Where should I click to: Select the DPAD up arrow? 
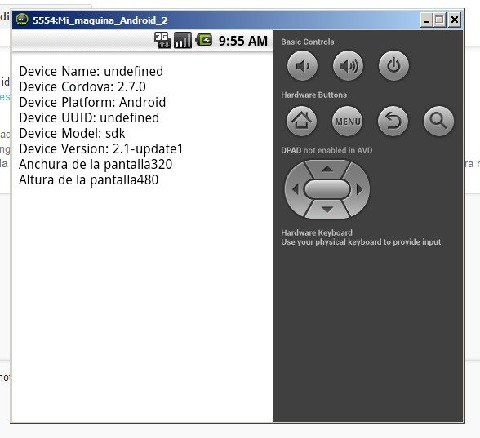tap(327, 169)
